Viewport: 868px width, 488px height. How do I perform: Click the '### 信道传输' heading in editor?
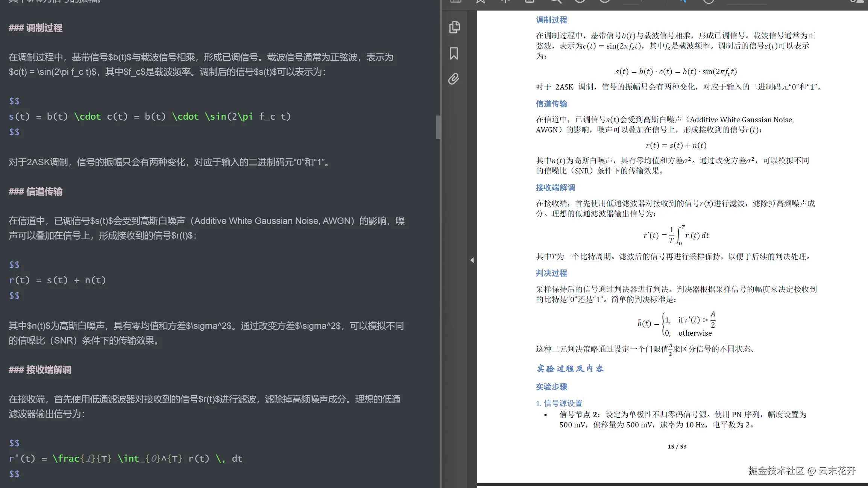[36, 192]
